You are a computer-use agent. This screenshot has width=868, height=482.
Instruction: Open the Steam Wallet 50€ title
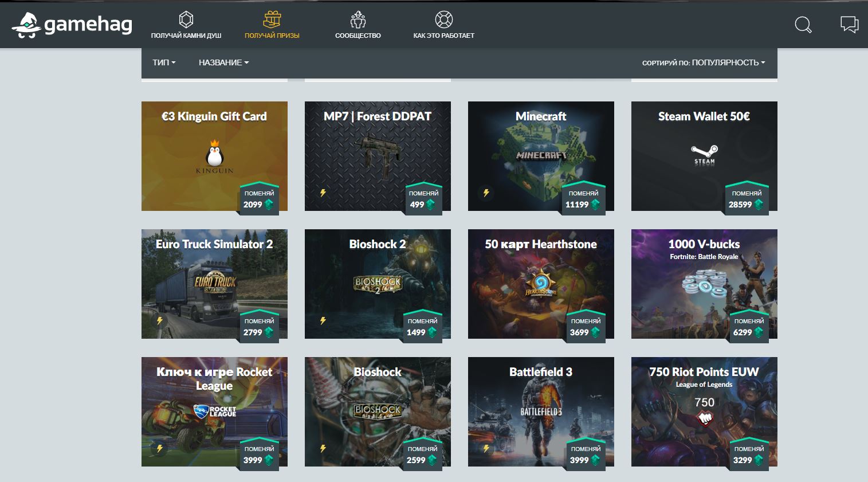coord(704,116)
